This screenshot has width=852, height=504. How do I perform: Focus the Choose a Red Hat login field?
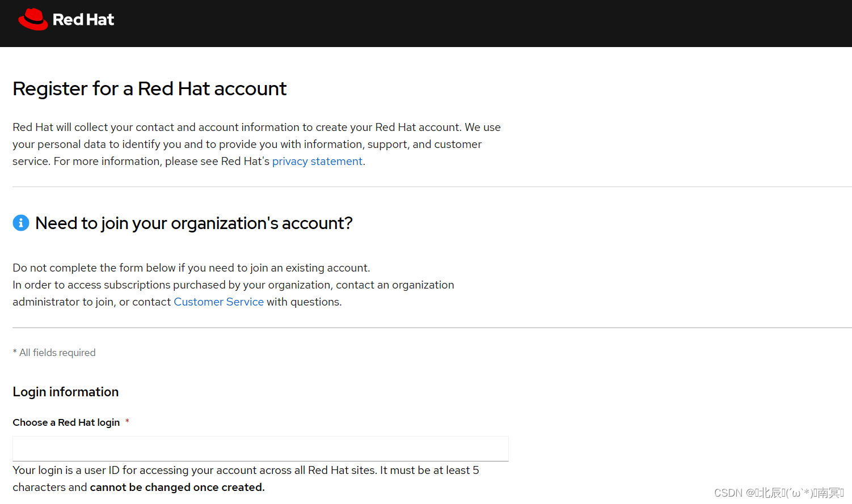tap(260, 448)
